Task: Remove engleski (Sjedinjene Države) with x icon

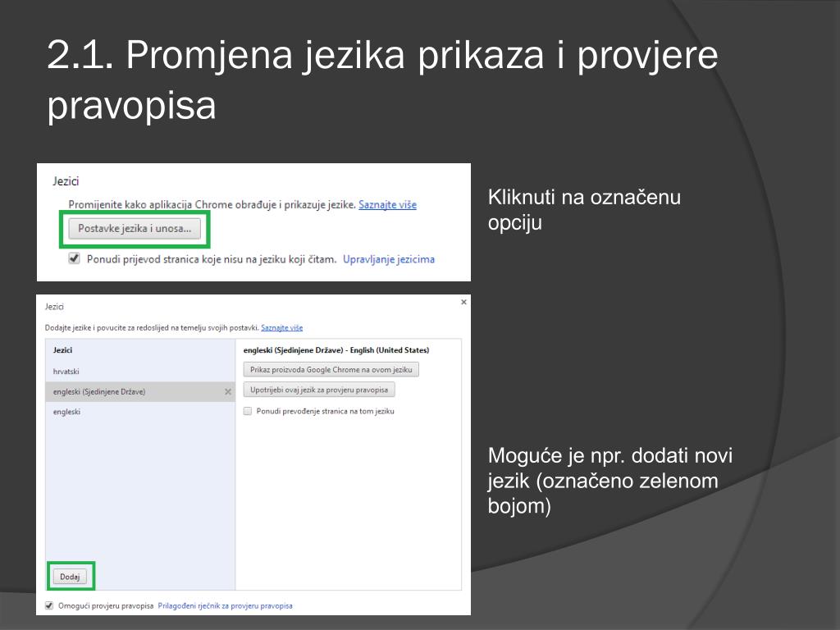Action: click(x=228, y=391)
